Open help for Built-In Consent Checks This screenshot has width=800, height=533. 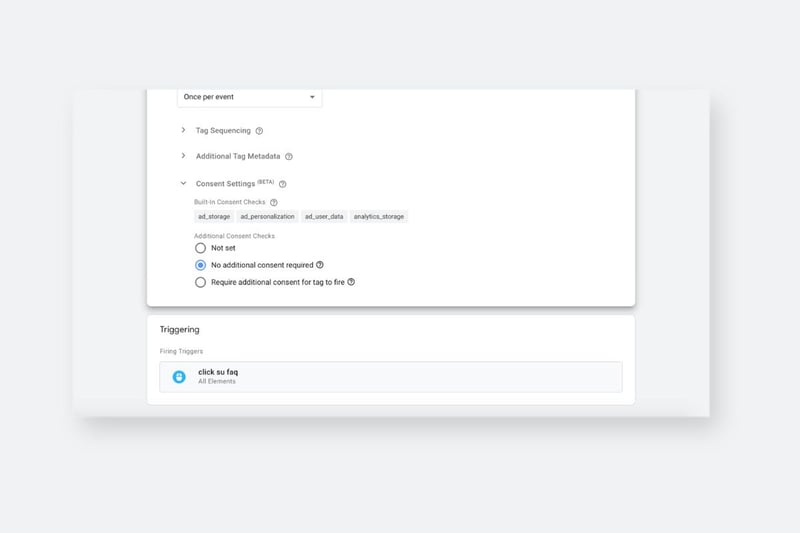click(273, 202)
